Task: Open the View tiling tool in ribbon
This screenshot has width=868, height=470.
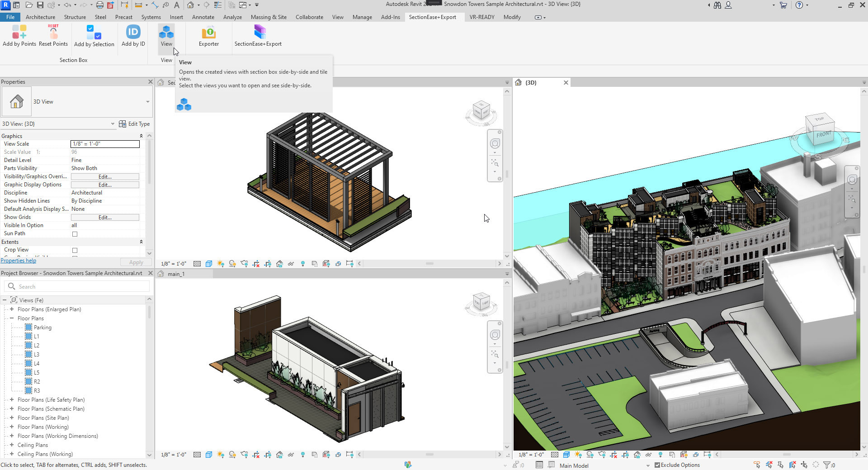Action: tap(166, 35)
